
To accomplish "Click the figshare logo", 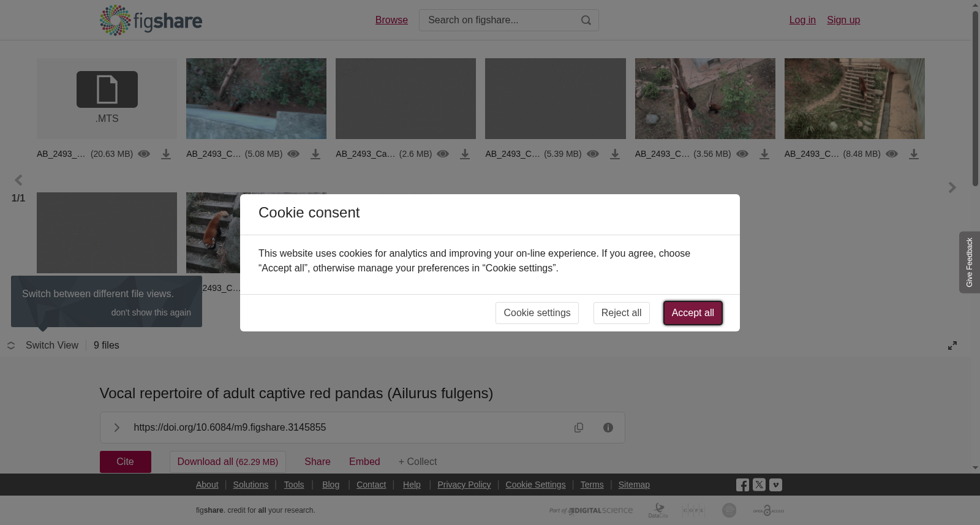I will (x=151, y=20).
